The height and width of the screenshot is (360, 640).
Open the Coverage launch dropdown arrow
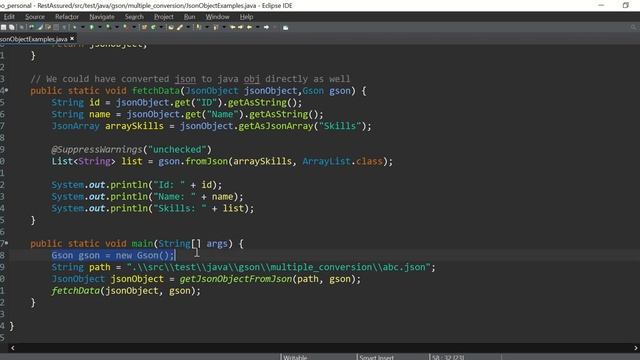point(117,27)
